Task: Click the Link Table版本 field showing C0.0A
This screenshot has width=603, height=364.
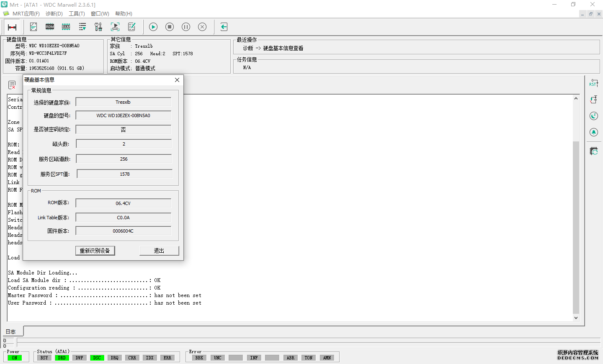Action: coord(123,218)
